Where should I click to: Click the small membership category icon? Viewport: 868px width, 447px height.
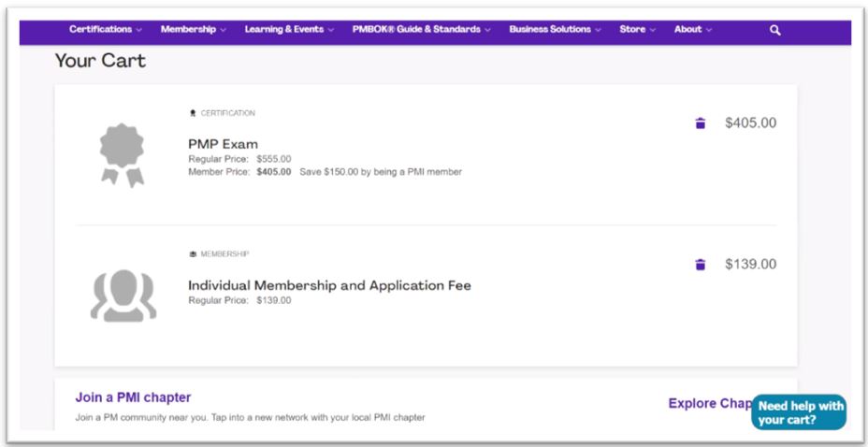pos(193,254)
